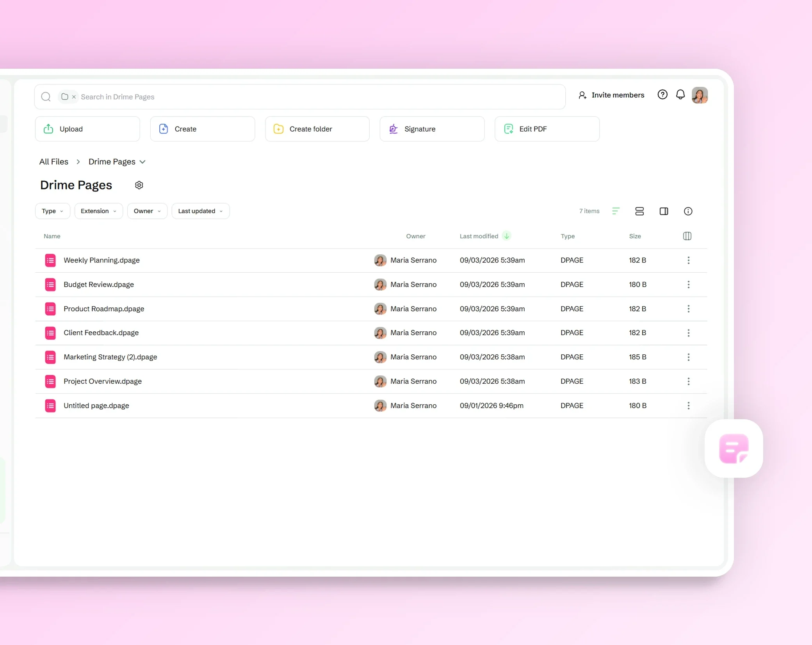Open more options for Untitled page.dpage
Screen dimensions: 812x645
tap(688, 406)
